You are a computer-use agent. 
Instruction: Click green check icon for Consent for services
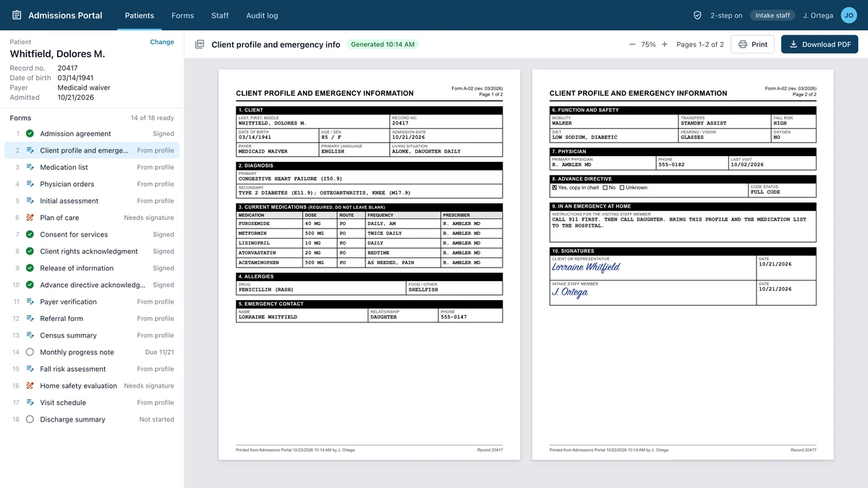(30, 234)
